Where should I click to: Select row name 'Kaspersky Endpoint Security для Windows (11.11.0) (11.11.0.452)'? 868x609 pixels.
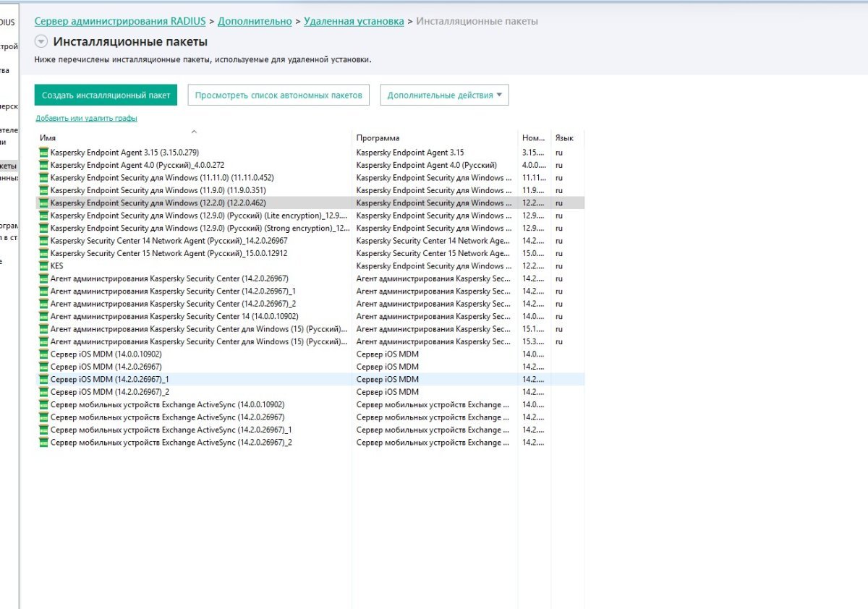tap(162, 178)
